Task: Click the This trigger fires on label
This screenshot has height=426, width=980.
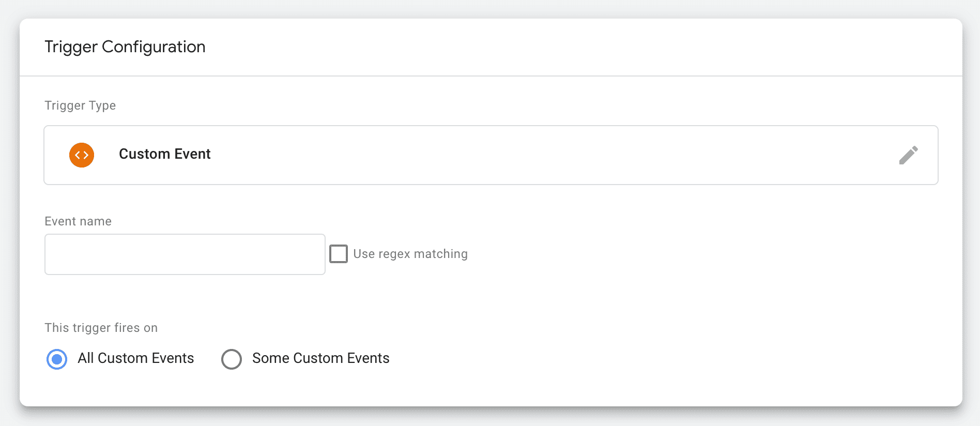Action: (x=101, y=328)
